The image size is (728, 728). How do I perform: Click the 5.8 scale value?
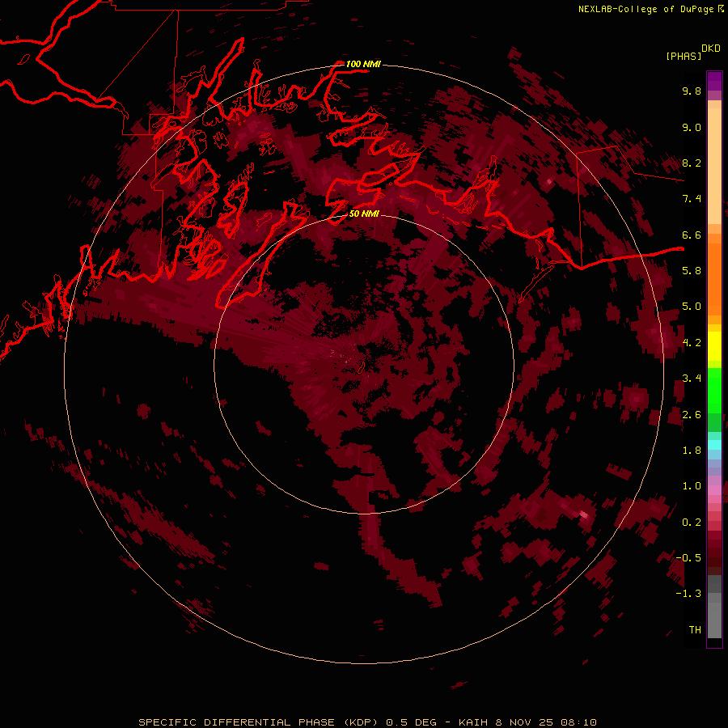pos(692,271)
